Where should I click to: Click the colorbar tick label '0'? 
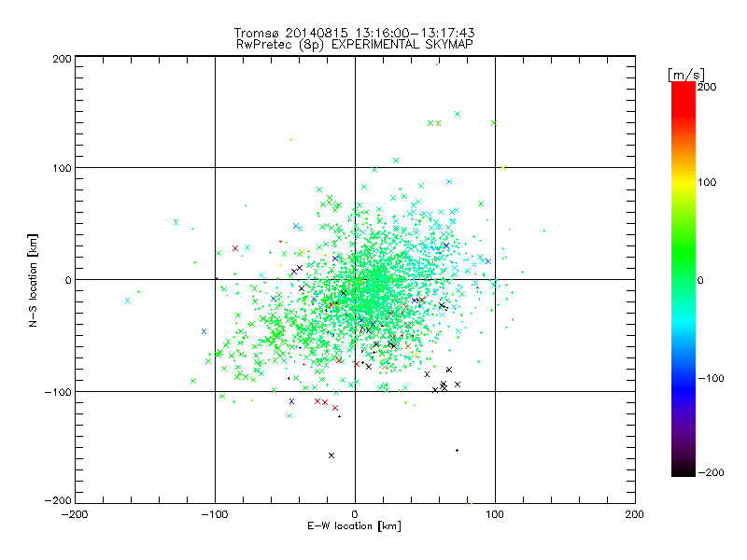coord(700,280)
